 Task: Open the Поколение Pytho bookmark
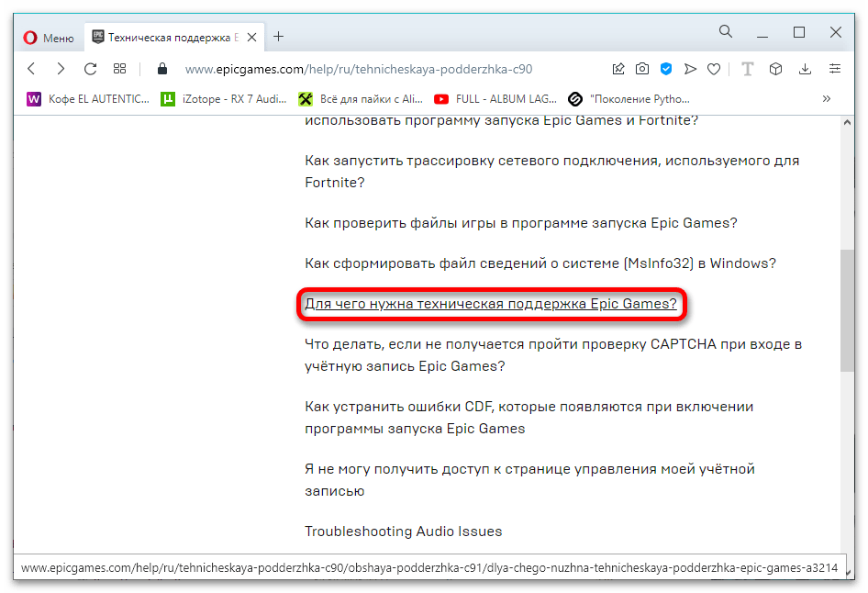[x=629, y=99]
